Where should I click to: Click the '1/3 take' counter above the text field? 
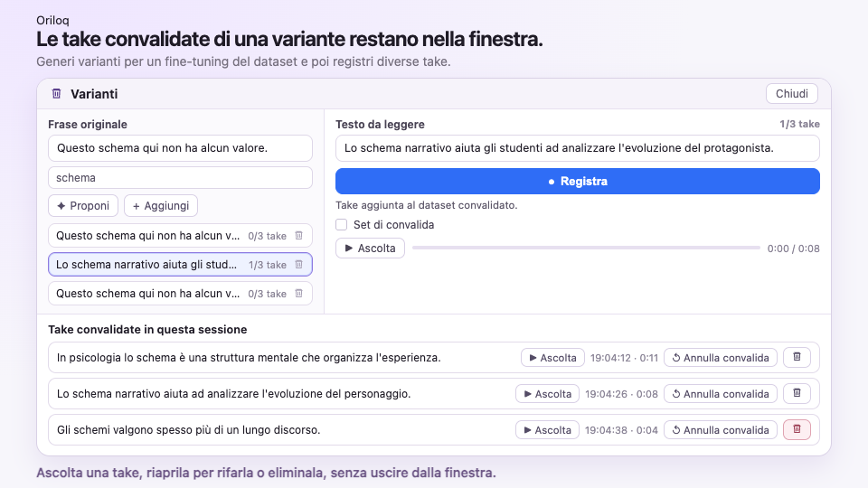coord(799,124)
